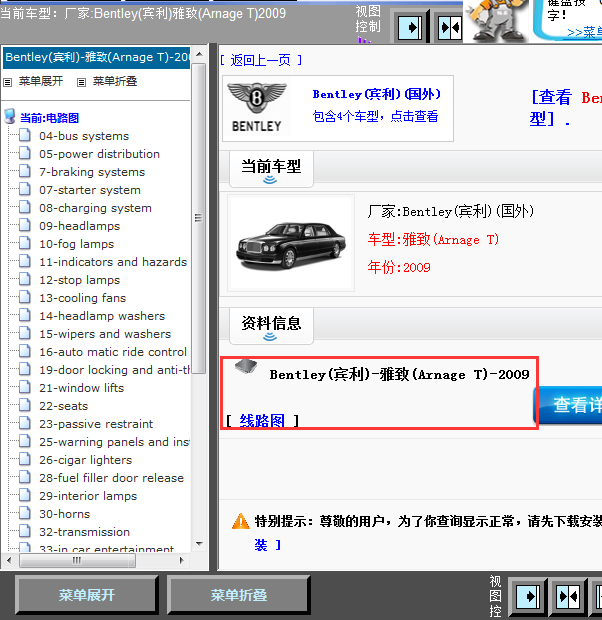Click the 菜单展开 text in tree header
The width and height of the screenshot is (602, 620).
click(x=41, y=81)
